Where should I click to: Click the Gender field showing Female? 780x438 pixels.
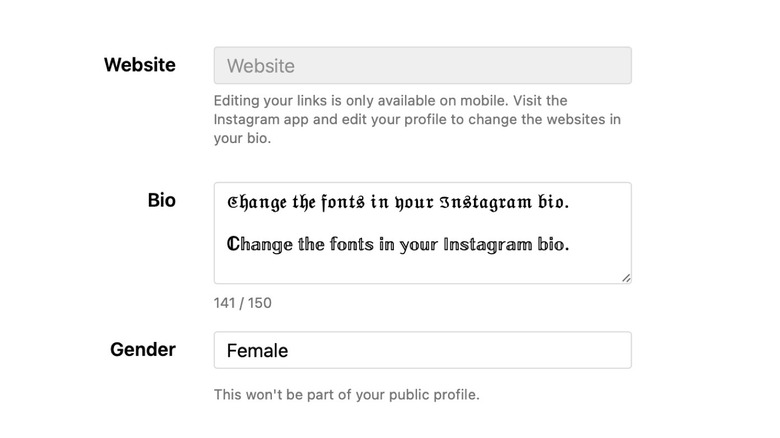(x=422, y=350)
